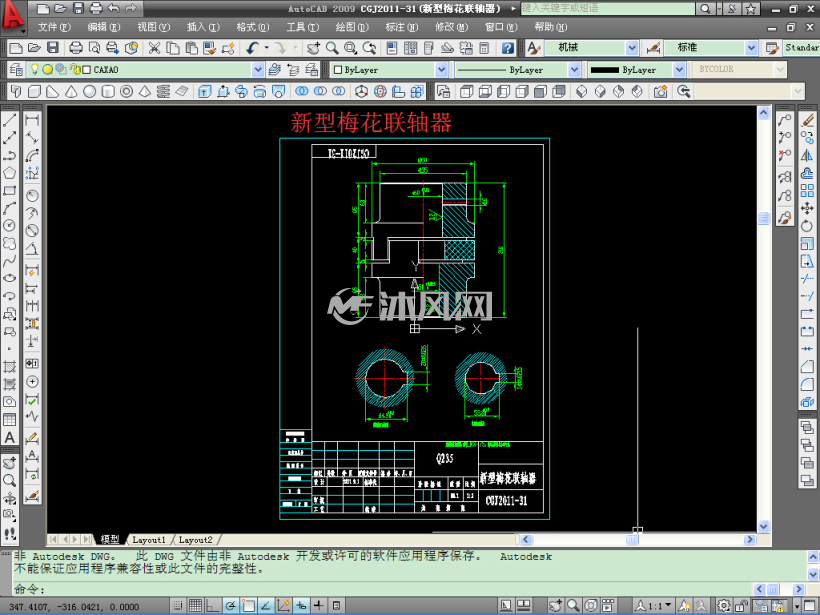Expand the 机械 text style dropdown
The height and width of the screenshot is (615, 820).
[x=632, y=48]
